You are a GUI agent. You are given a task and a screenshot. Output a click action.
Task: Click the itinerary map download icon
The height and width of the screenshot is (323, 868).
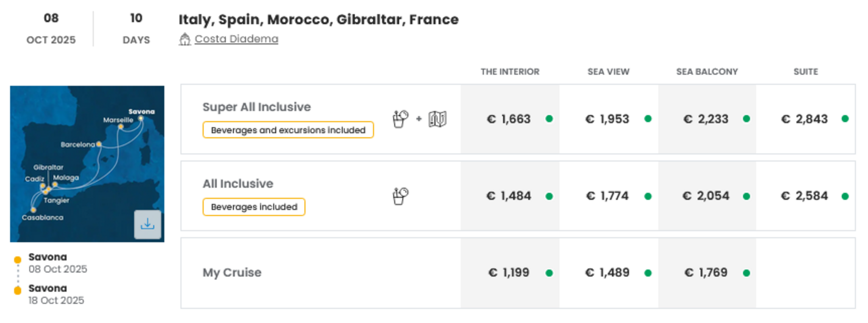pyautogui.click(x=148, y=224)
